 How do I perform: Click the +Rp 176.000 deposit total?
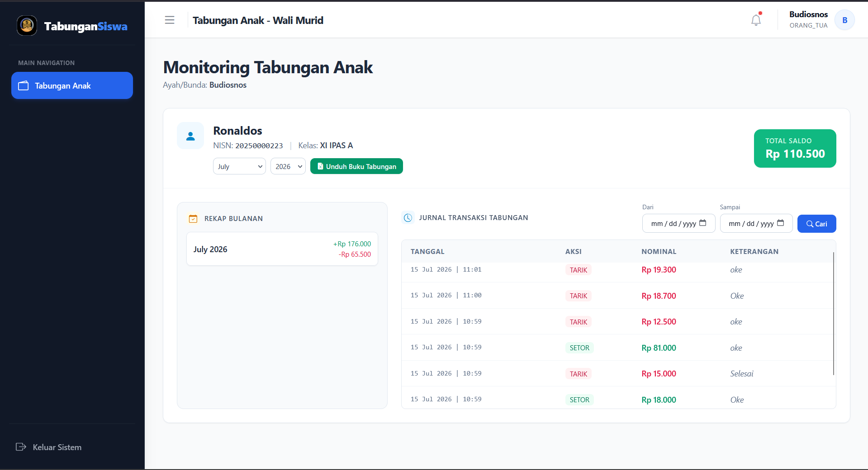[352, 244]
